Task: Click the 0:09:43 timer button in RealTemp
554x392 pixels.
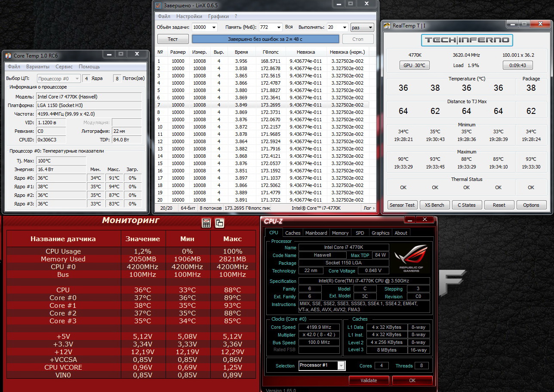Action: (518, 65)
